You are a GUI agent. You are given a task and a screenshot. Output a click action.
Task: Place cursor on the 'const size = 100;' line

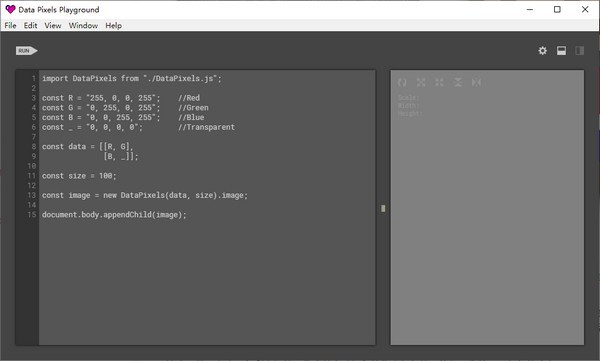point(79,176)
